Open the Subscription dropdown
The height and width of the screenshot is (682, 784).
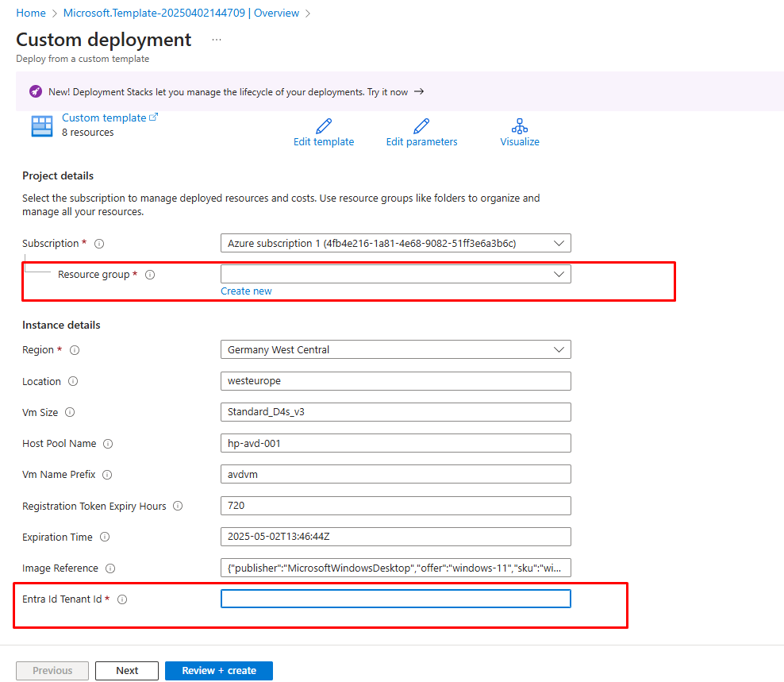395,243
